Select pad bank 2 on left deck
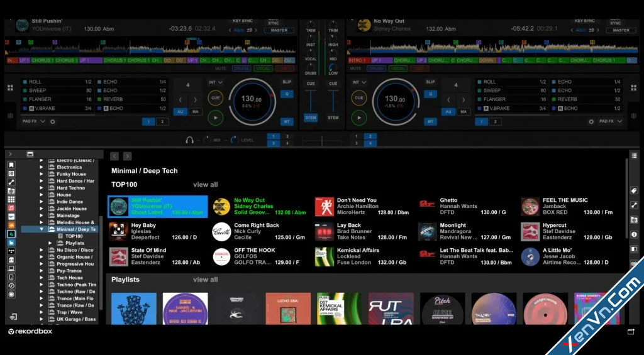The width and height of the screenshot is (644, 355). (162, 121)
